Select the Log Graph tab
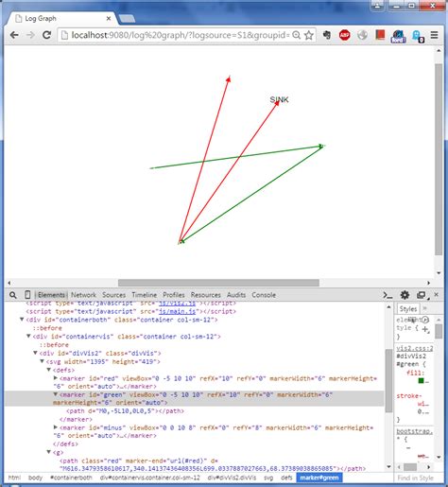448x487 pixels. coord(60,19)
